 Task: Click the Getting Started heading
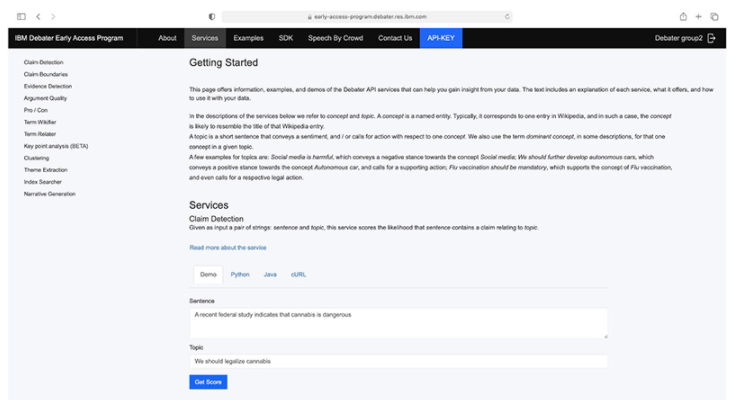[x=223, y=63]
